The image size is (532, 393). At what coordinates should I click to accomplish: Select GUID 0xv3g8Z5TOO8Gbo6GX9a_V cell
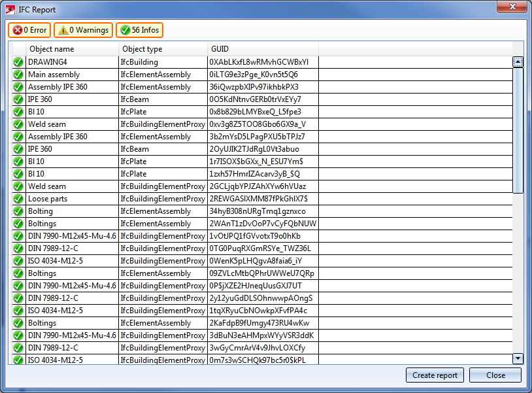(263, 124)
